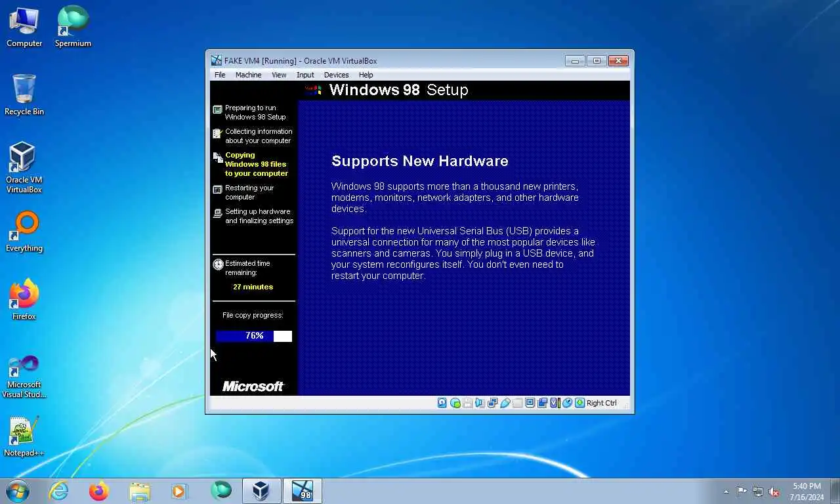840x504 pixels.
Task: Open Windows Media Player taskbar icon
Action: pos(179,491)
